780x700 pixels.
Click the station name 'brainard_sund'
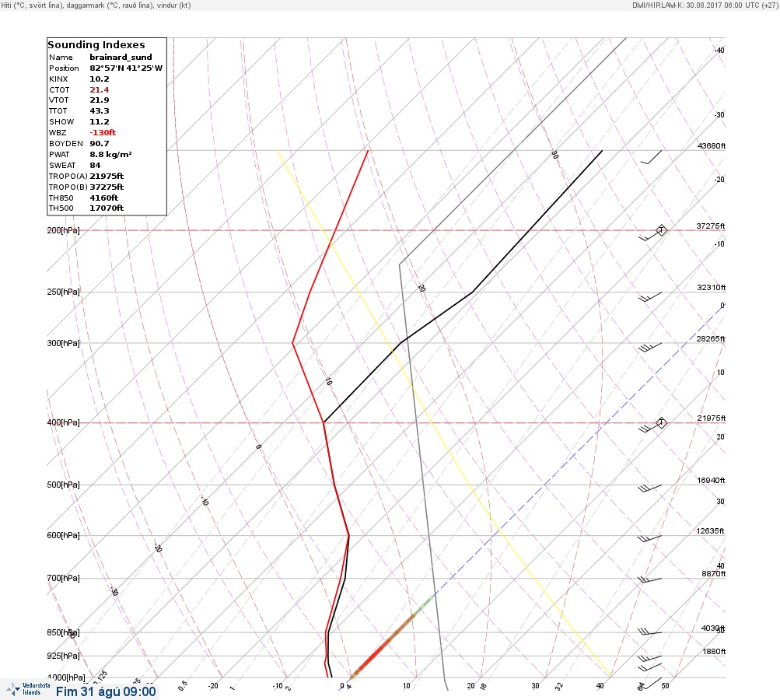pyautogui.click(x=121, y=58)
